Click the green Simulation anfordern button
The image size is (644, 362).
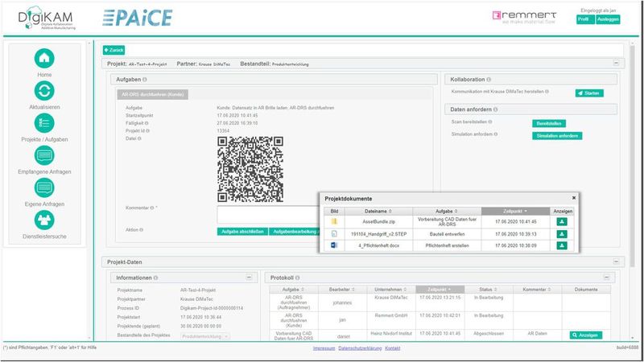point(557,136)
